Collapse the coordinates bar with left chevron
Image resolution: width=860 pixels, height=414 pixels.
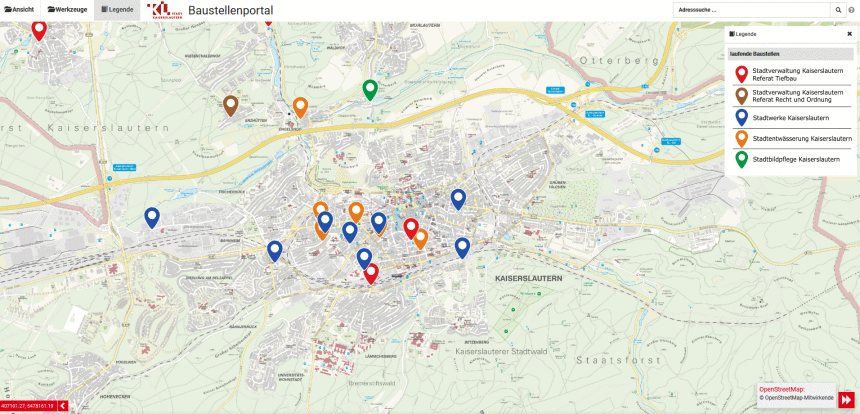click(62, 406)
